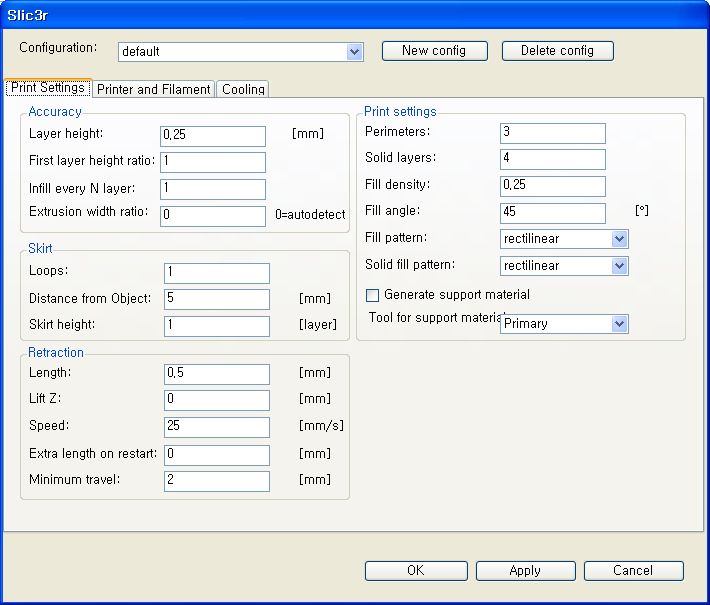Switch to Printer and Filament tab
The width and height of the screenshot is (710, 605).
pyautogui.click(x=153, y=89)
